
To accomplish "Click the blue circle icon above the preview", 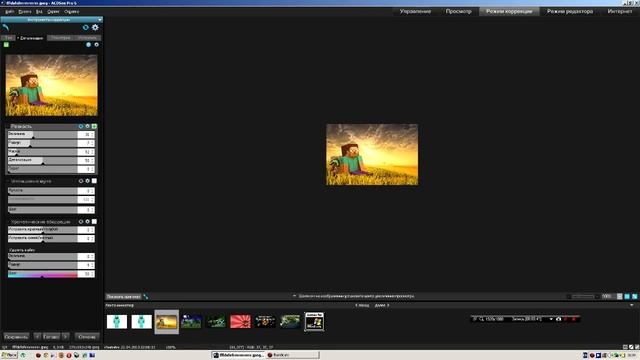I will (89, 44).
